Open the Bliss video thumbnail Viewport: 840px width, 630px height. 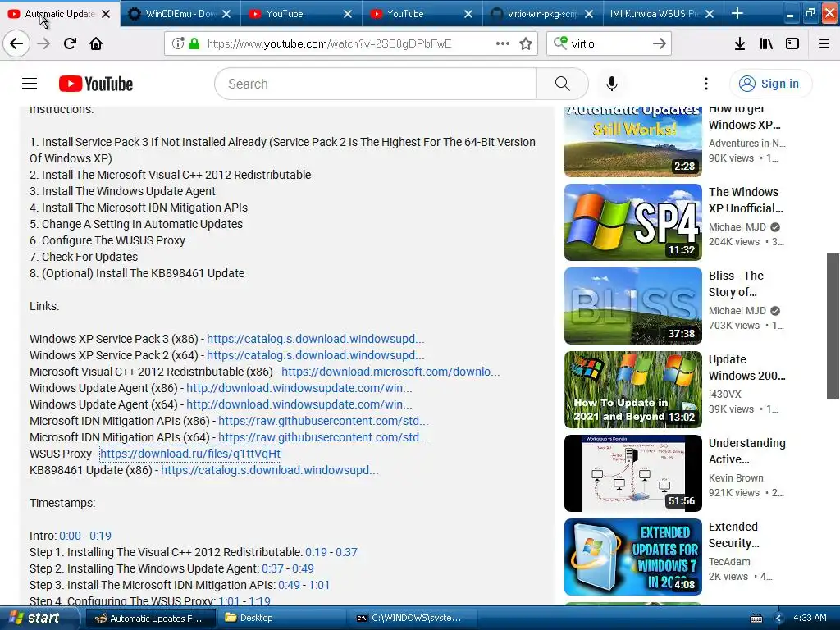pos(632,306)
